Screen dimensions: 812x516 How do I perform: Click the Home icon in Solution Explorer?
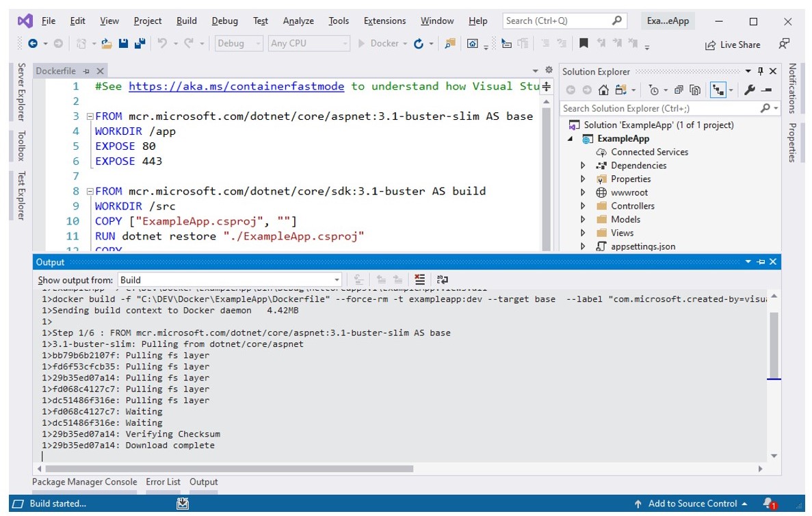click(x=603, y=90)
